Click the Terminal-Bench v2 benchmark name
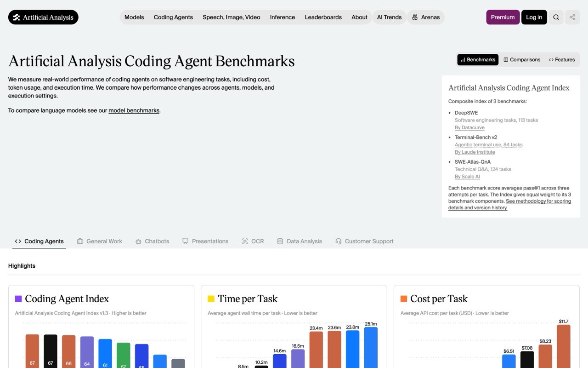588x368 pixels. pyautogui.click(x=476, y=137)
